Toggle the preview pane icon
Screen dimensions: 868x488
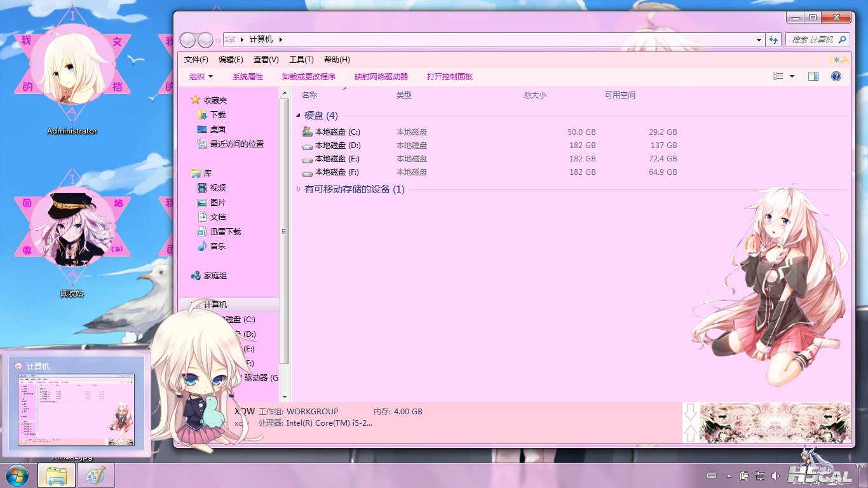click(813, 76)
